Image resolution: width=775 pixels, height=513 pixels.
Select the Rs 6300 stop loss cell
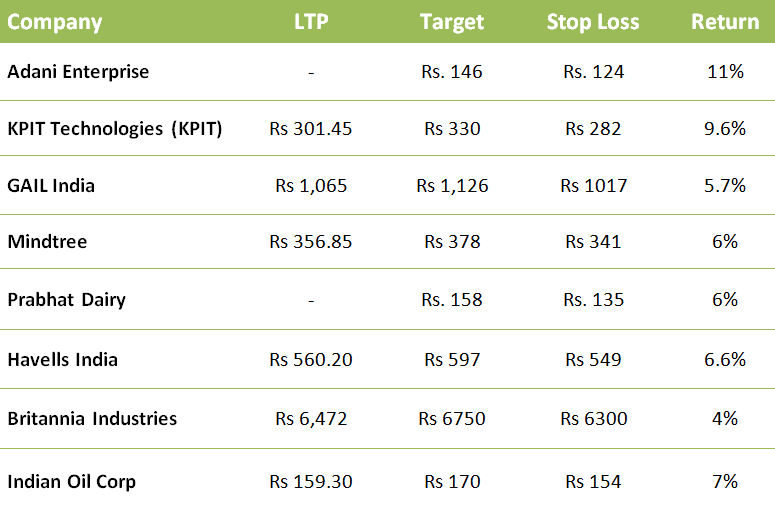pyautogui.click(x=594, y=419)
